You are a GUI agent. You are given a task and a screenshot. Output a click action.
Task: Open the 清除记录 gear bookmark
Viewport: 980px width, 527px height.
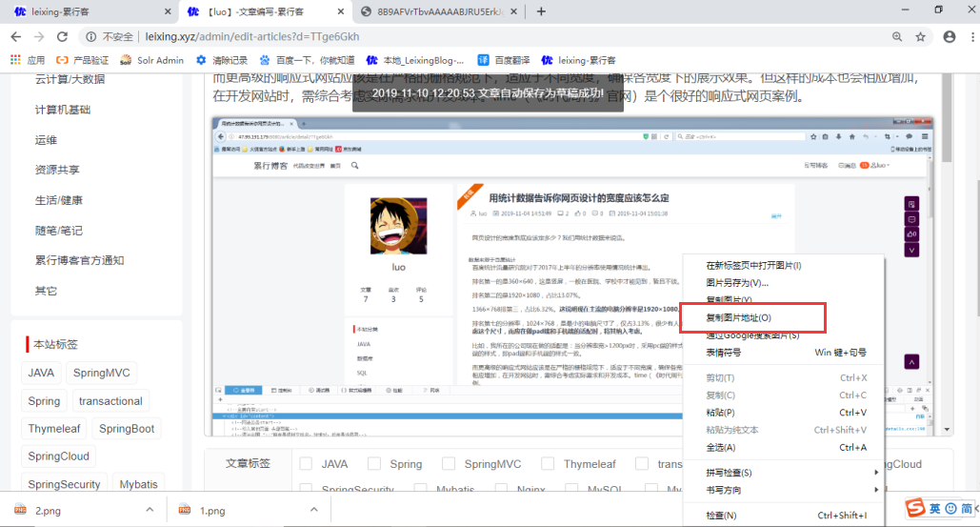coord(222,60)
